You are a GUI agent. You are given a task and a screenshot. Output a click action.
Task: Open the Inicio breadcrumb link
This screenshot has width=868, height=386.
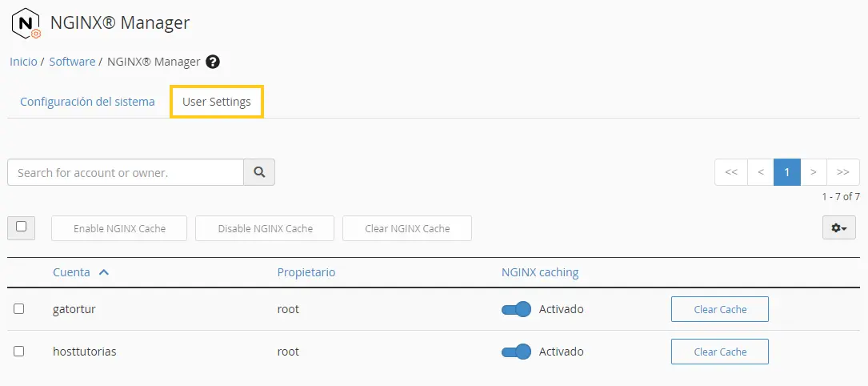23,62
